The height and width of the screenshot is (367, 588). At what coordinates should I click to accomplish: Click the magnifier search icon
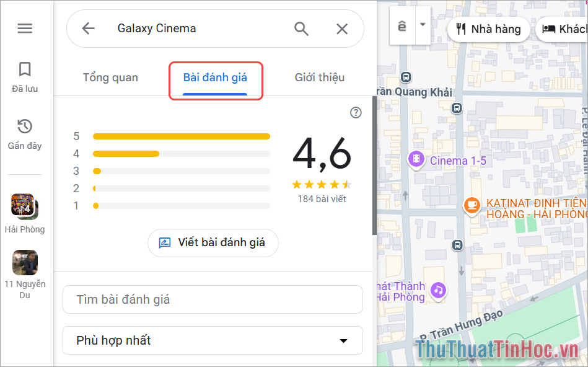click(x=301, y=29)
